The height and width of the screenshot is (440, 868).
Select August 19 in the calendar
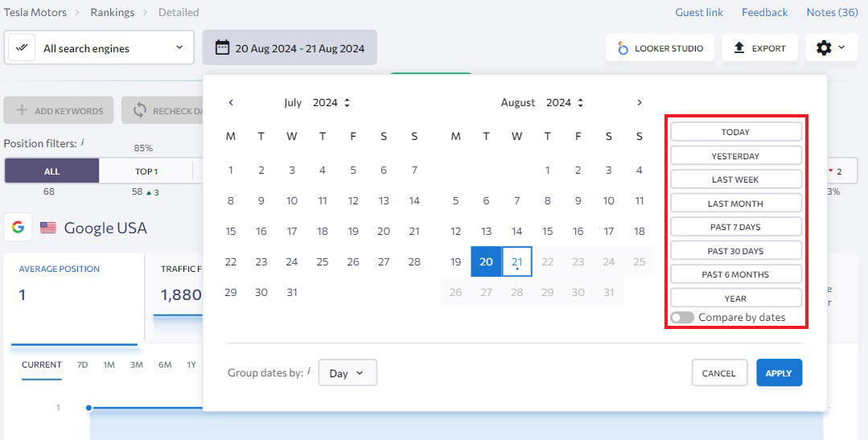pyautogui.click(x=455, y=261)
